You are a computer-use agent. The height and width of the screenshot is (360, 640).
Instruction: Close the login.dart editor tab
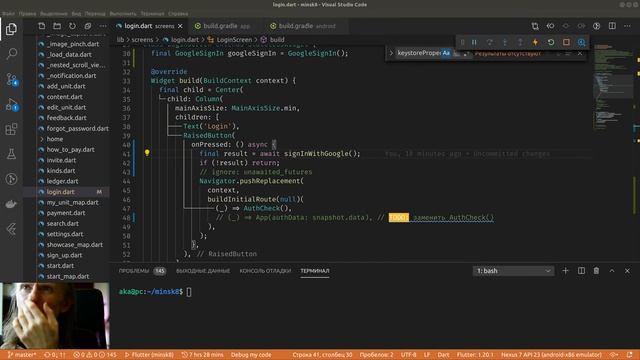180,26
